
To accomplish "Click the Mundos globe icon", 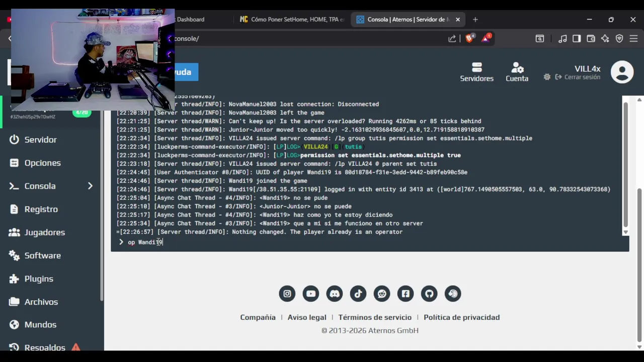I will (14, 325).
